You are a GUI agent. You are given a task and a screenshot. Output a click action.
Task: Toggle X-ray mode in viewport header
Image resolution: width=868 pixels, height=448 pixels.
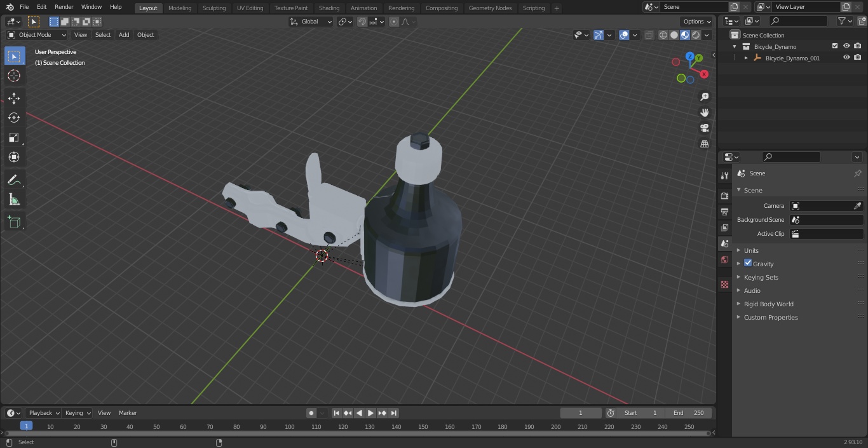click(x=649, y=35)
